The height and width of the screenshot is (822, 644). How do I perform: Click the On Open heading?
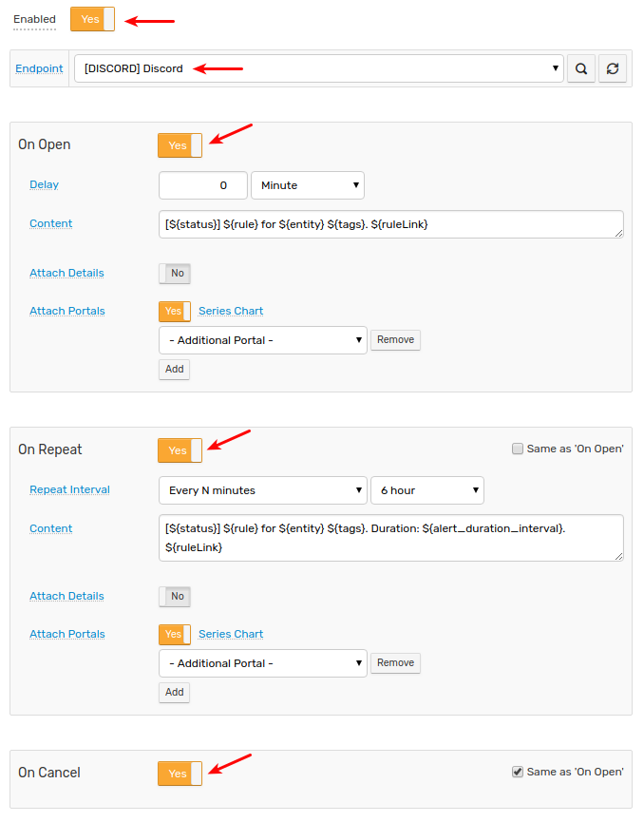point(45,144)
